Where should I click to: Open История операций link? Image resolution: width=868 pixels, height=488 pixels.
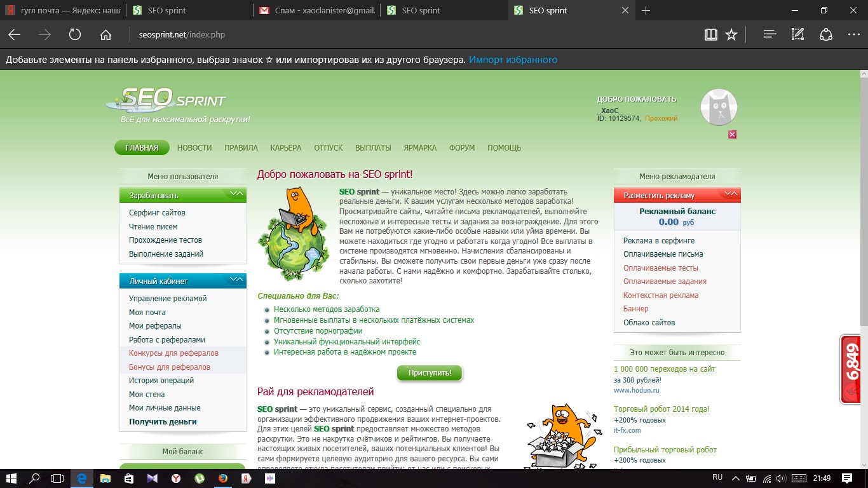point(161,381)
